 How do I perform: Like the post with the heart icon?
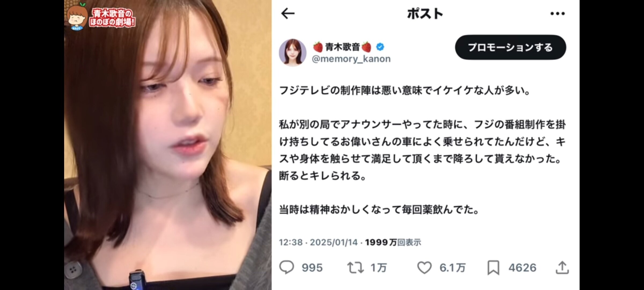point(424,268)
